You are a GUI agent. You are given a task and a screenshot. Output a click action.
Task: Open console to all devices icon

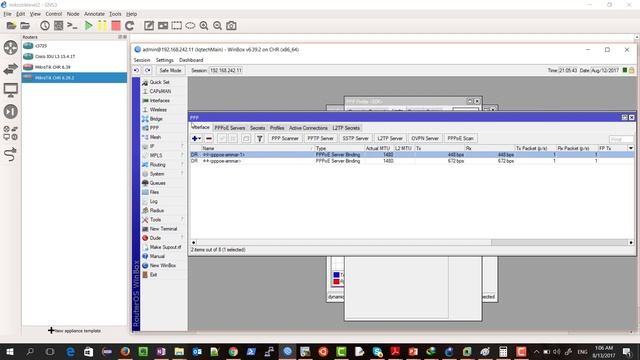click(72, 26)
